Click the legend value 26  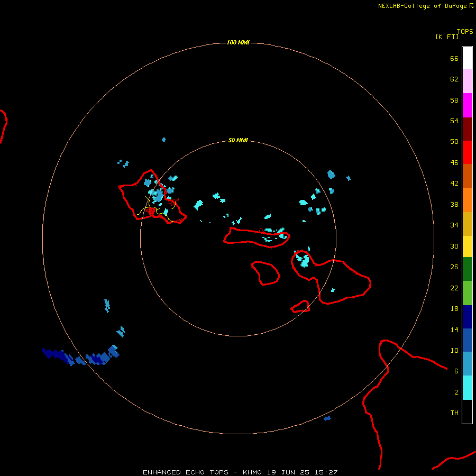[x=454, y=267]
